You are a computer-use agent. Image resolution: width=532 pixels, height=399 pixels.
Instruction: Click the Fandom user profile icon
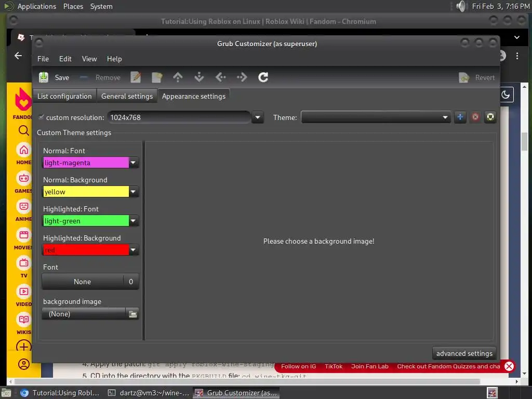tap(24, 364)
